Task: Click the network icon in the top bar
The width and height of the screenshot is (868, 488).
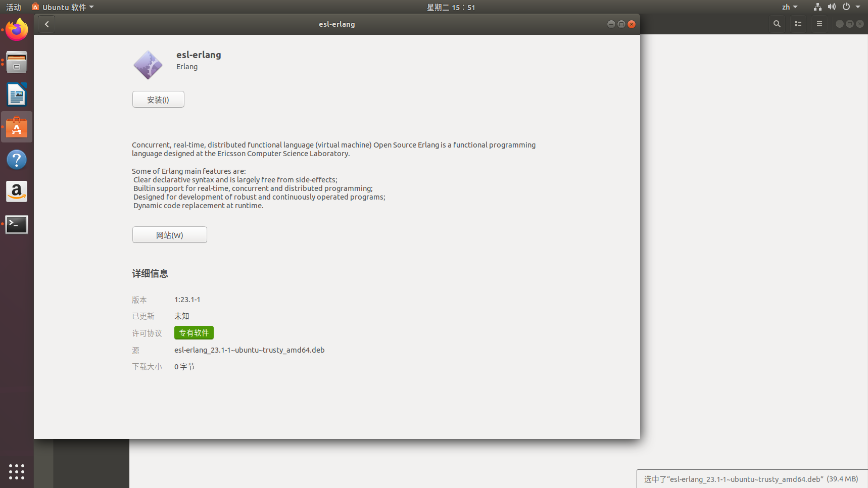Action: tap(817, 7)
